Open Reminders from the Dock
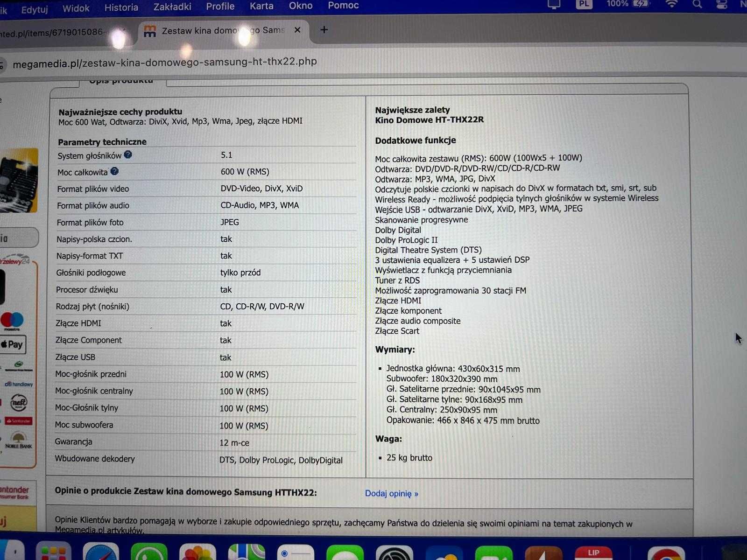The width and height of the screenshot is (747, 560). (x=296, y=552)
